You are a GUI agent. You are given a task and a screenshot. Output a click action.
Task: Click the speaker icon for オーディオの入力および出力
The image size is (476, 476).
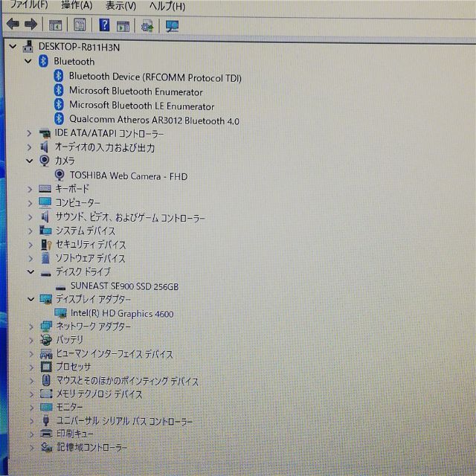45,147
